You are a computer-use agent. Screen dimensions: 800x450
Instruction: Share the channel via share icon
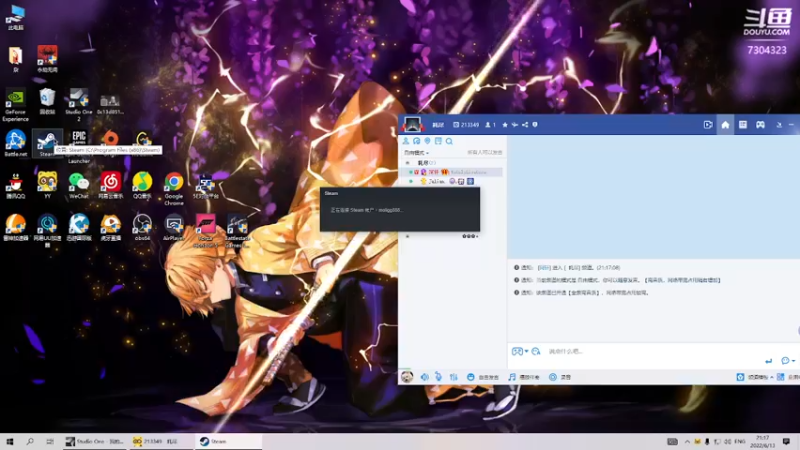[525, 125]
